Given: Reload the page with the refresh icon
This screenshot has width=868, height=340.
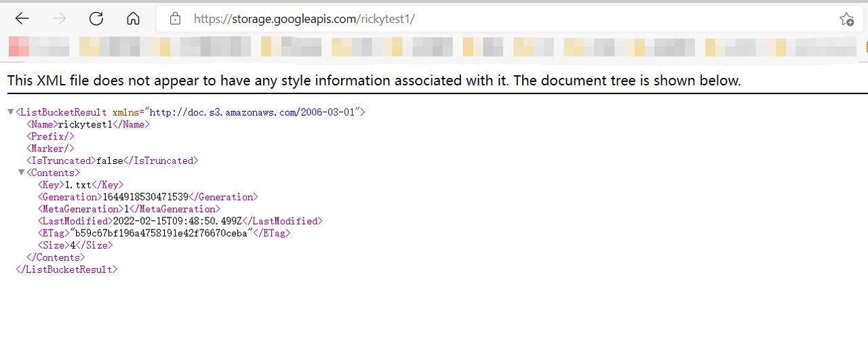Looking at the screenshot, I should [x=96, y=19].
